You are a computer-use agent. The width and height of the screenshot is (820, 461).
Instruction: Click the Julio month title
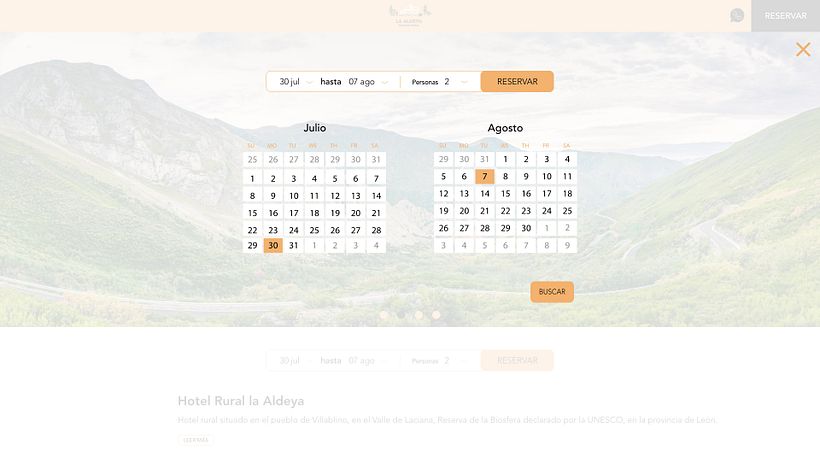(x=315, y=128)
